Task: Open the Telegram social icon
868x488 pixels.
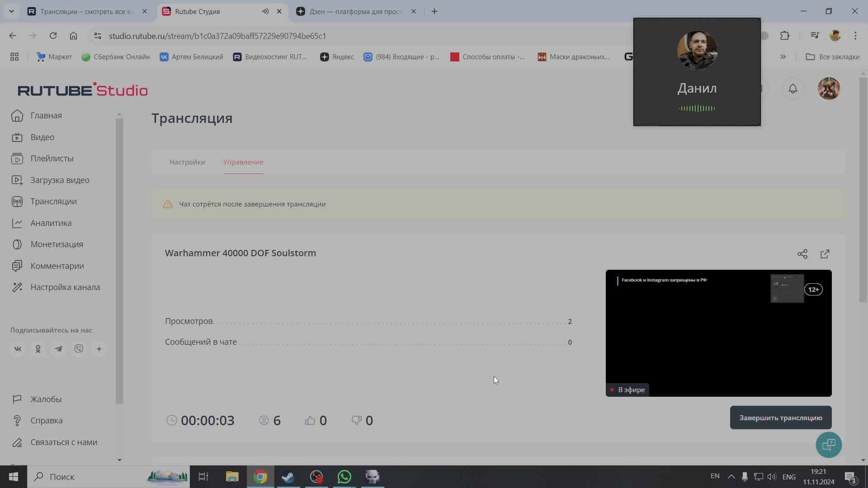Action: [58, 349]
